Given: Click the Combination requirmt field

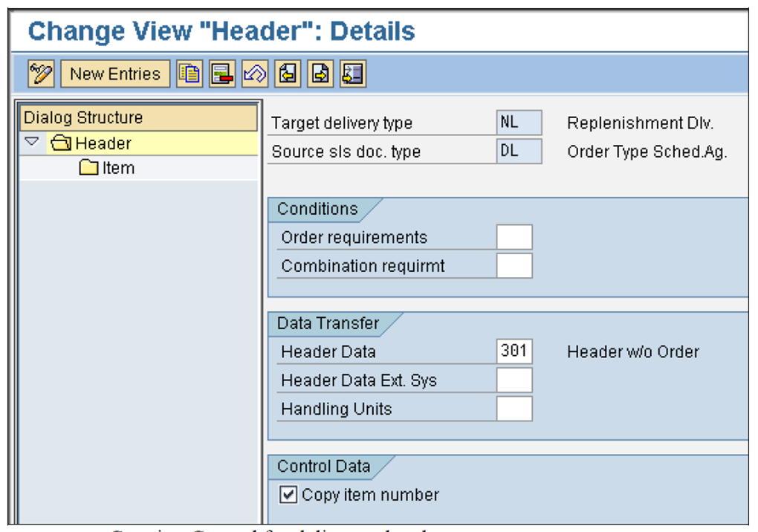Looking at the screenshot, I should 514,265.
